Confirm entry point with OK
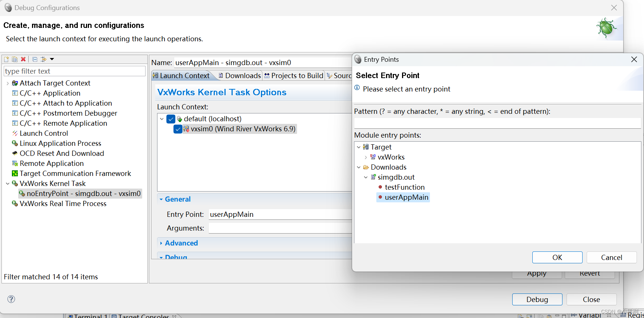The image size is (644, 318). tap(557, 257)
